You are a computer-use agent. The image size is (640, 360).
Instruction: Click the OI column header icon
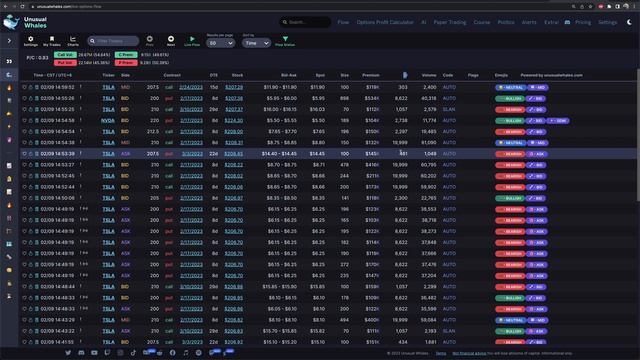[405, 75]
